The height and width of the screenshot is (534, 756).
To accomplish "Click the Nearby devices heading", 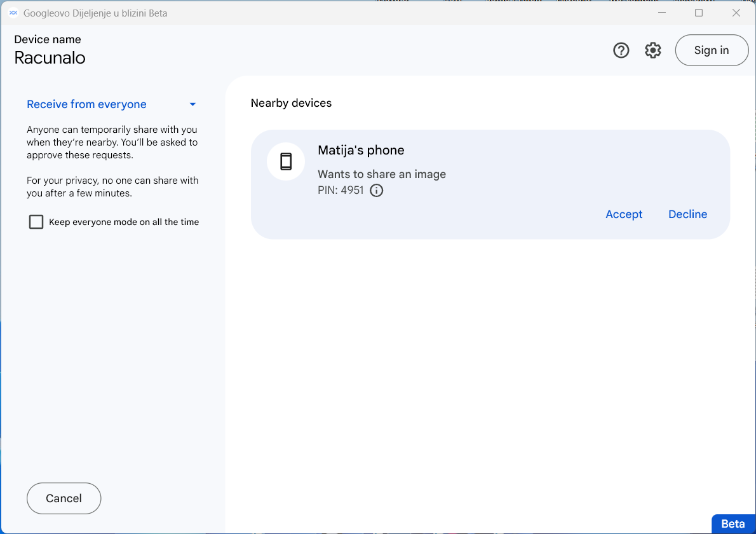I will (x=291, y=103).
